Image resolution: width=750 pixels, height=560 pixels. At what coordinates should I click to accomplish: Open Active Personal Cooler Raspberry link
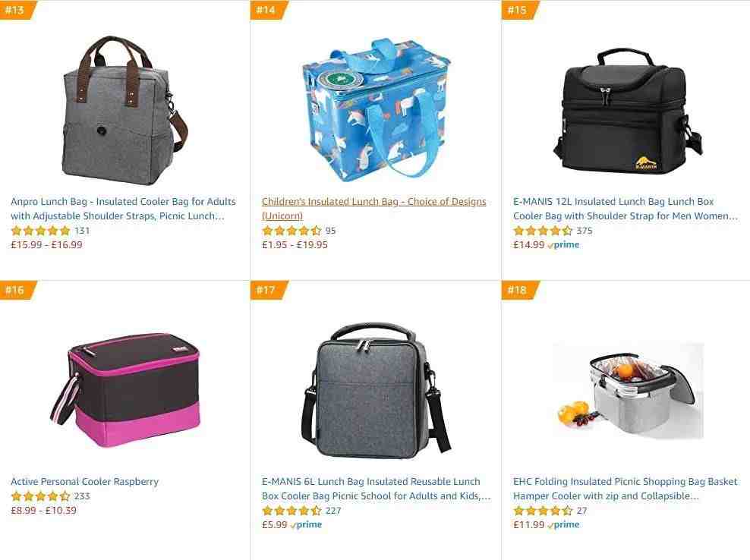85,482
